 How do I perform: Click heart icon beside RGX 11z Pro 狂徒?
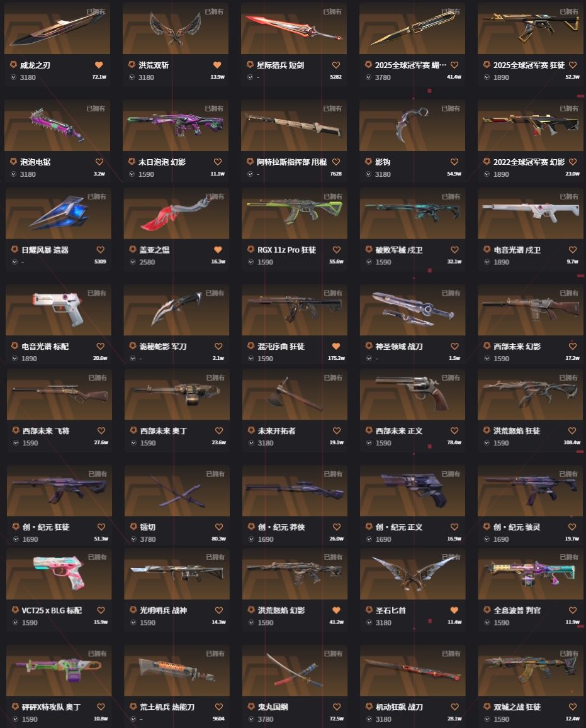[337, 250]
